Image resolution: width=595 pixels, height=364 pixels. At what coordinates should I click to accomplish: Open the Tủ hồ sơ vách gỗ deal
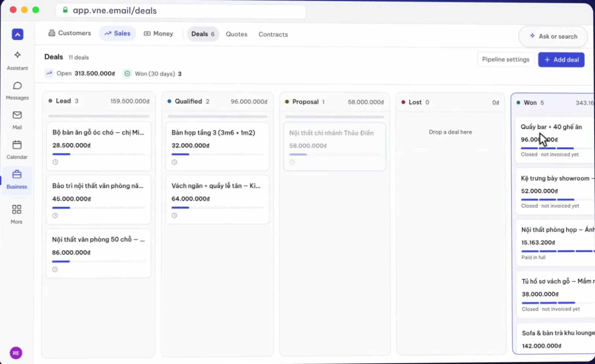(x=556, y=295)
